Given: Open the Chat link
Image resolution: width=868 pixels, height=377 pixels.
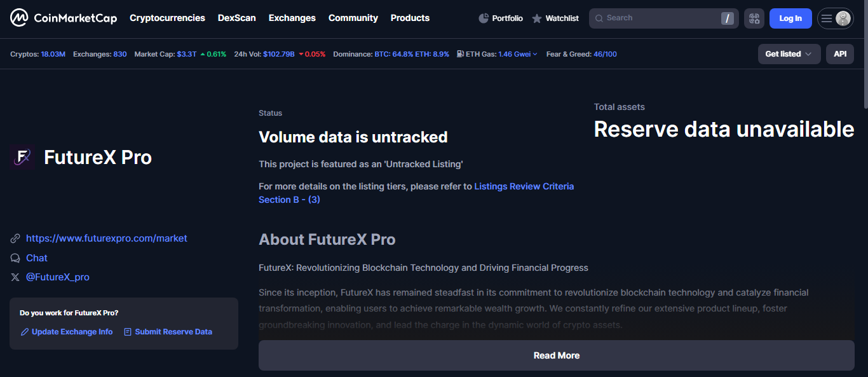Looking at the screenshot, I should click(37, 258).
